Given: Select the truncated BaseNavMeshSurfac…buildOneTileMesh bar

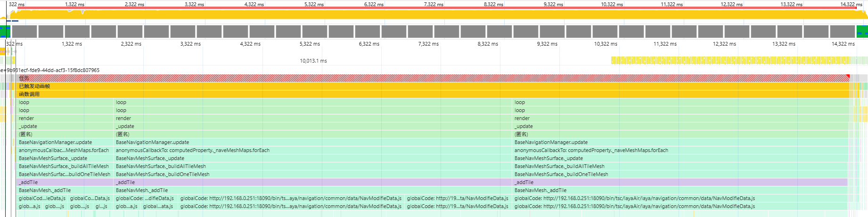Looking at the screenshot, I should (x=65, y=174).
